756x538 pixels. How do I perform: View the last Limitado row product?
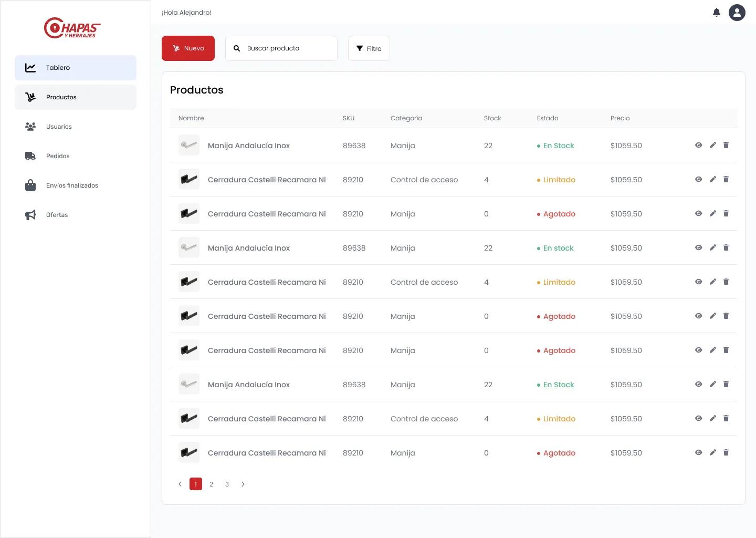(x=698, y=418)
